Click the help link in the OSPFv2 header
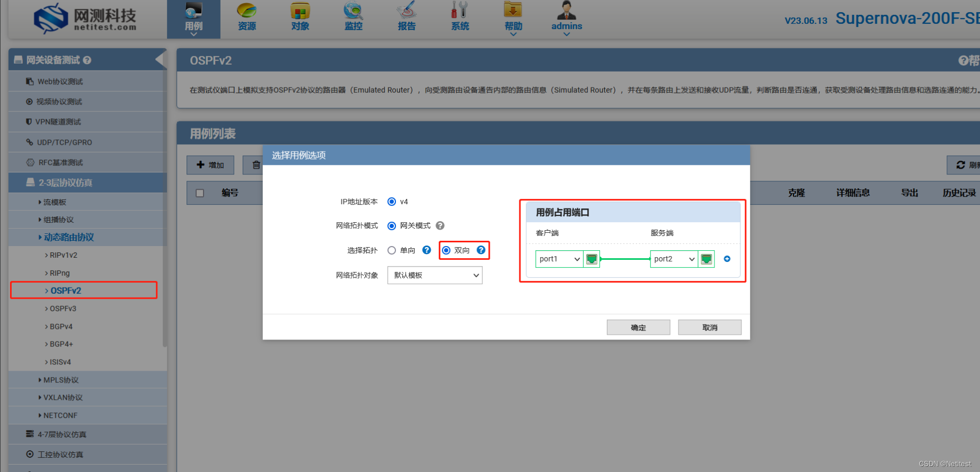Screen dimensions: 980x472 (969, 60)
